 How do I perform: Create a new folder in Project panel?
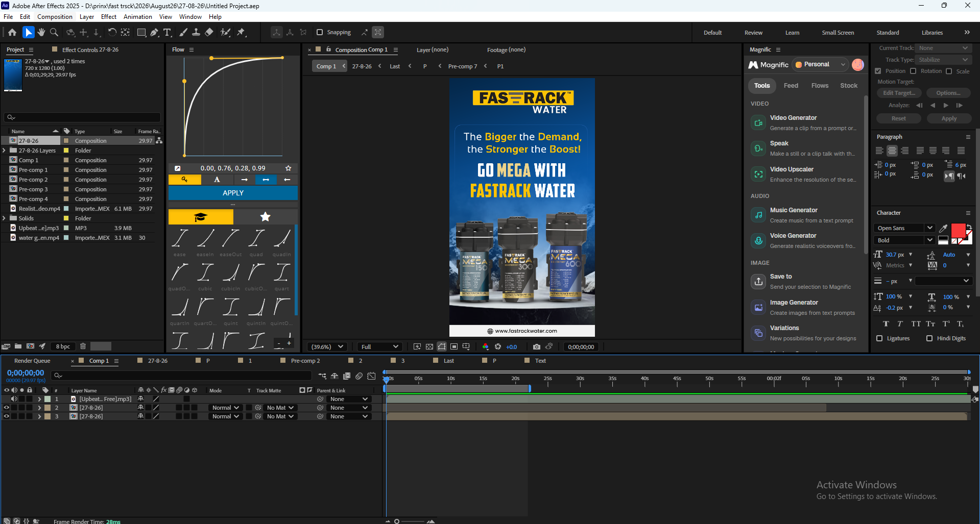pos(18,346)
